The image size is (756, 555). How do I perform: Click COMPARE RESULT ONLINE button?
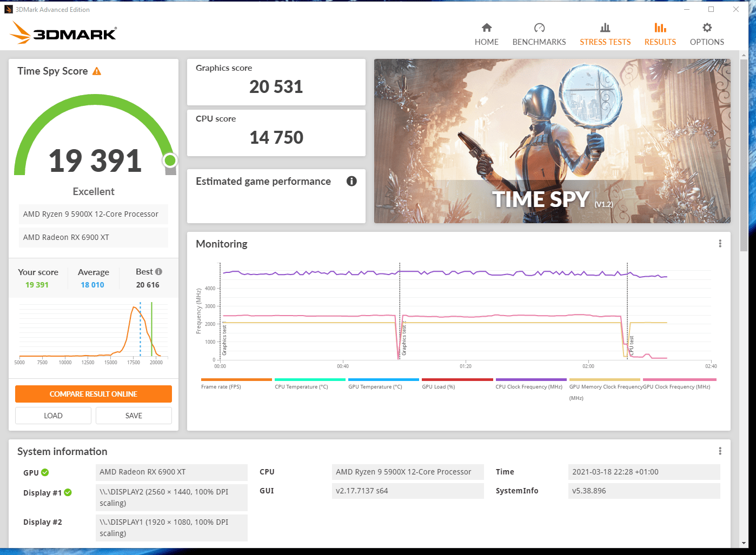[94, 394]
